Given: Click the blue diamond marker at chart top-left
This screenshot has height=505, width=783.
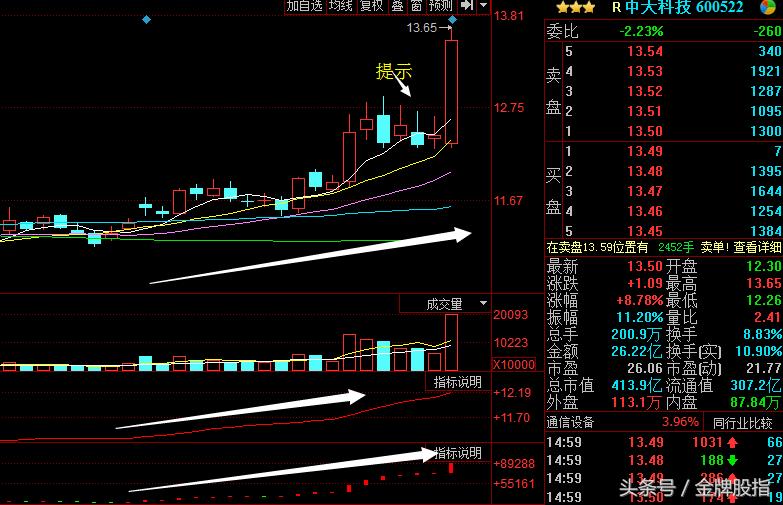Looking at the screenshot, I should pyautogui.click(x=147, y=20).
